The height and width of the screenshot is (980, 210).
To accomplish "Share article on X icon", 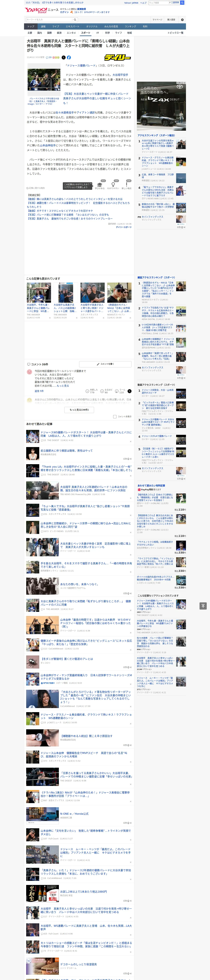I will pyautogui.click(x=63, y=57).
